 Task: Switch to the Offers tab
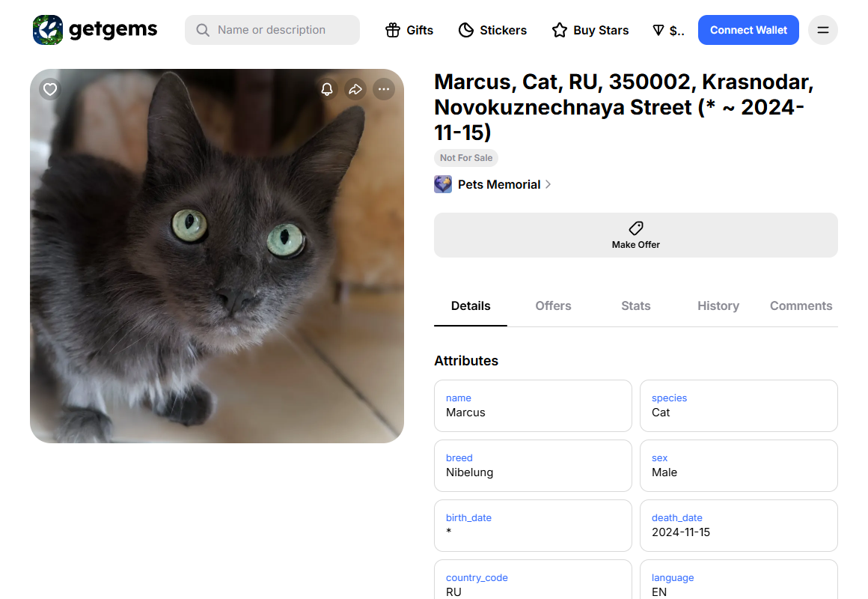[x=553, y=305]
